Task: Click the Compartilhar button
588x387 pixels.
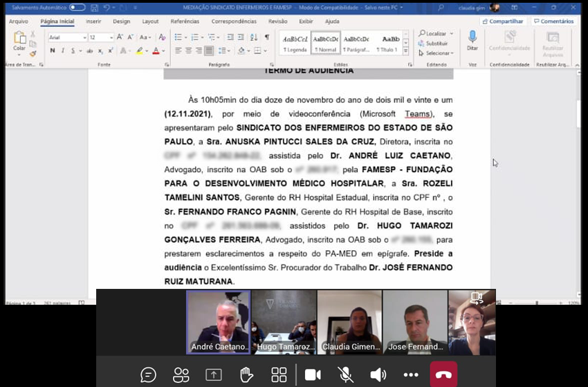Action: click(502, 21)
